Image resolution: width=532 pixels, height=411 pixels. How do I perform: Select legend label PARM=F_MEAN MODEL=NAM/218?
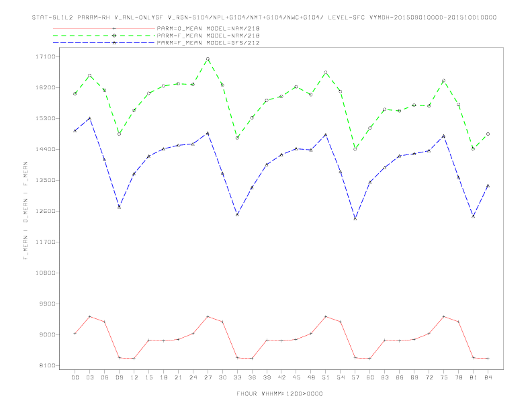tap(208, 36)
